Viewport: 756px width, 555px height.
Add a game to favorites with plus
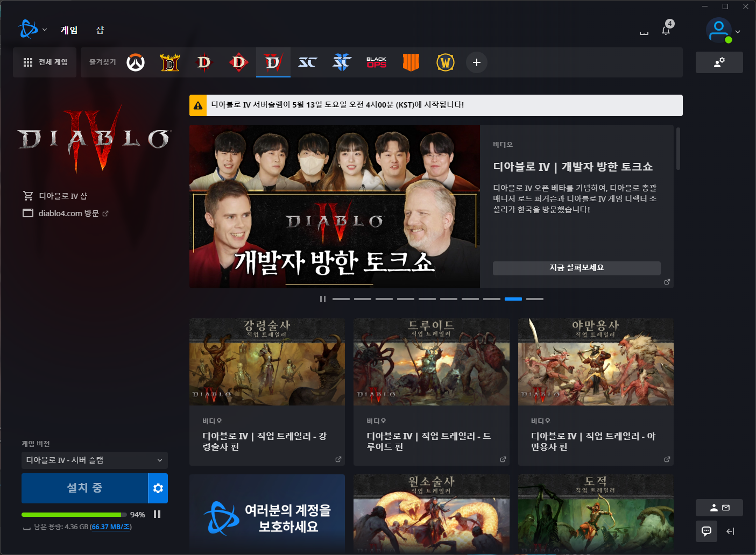[x=477, y=62]
